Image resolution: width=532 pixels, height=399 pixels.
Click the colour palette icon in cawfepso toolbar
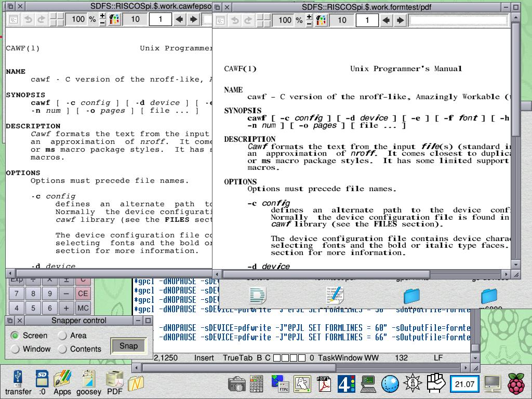[115, 19]
